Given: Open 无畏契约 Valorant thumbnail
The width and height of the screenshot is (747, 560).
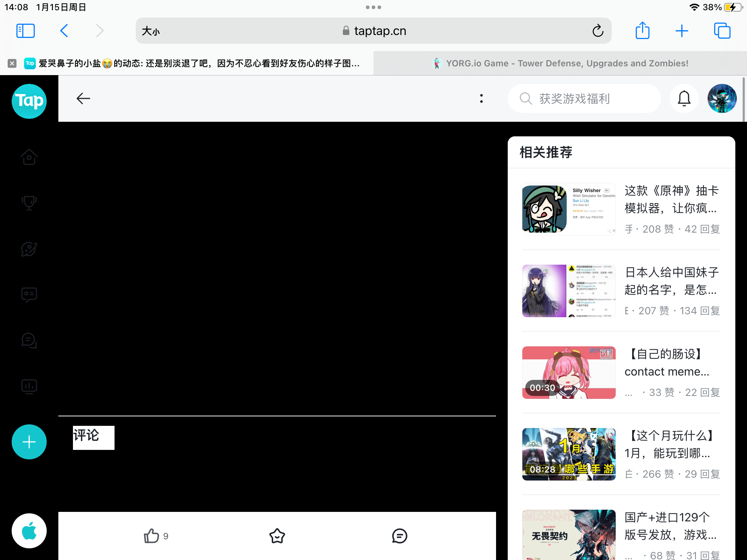Looking at the screenshot, I should pos(569,535).
